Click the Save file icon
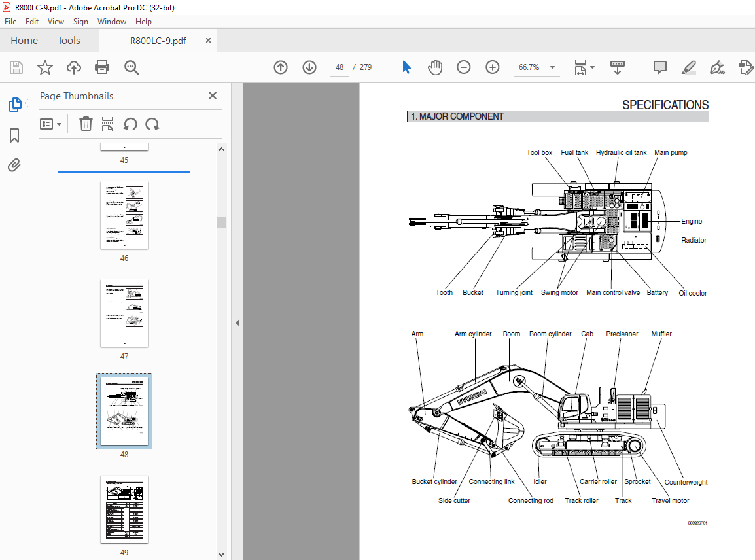755x560 pixels. click(16, 67)
